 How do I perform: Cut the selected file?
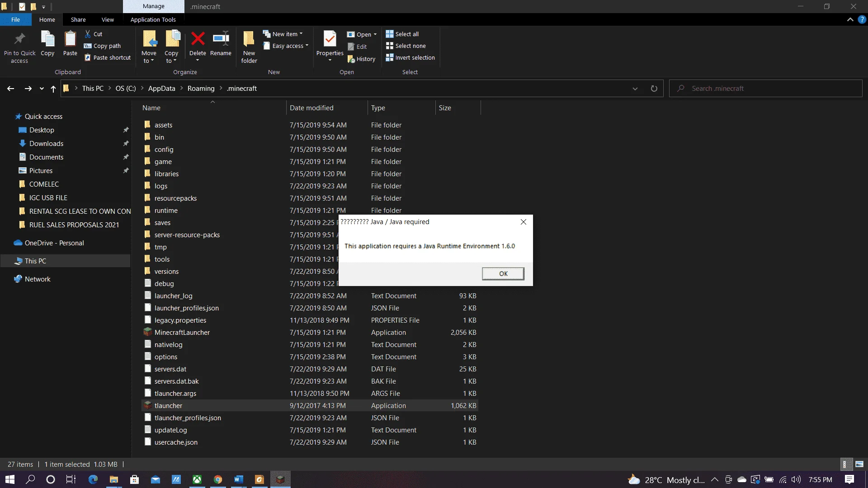tap(94, 34)
